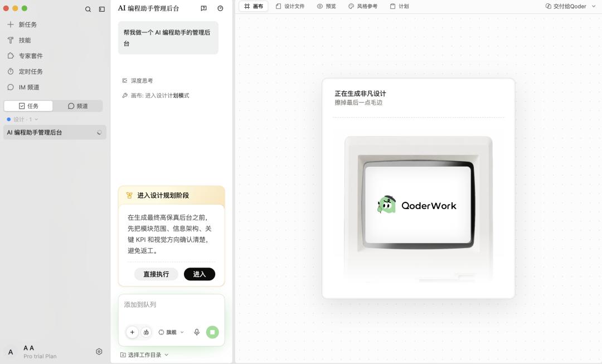This screenshot has height=364, width=602.
Task: Switch to the 设计文件 tab
Action: (x=290, y=6)
